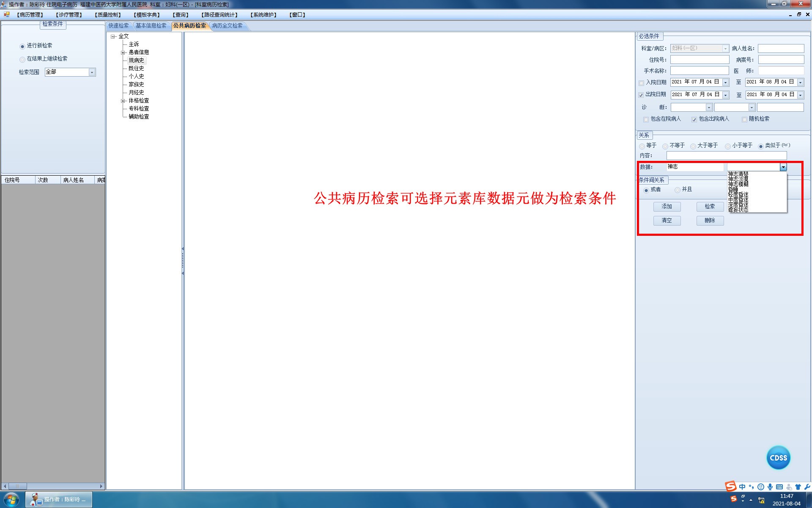Click the 添加 button
This screenshot has height=508, width=812.
(x=667, y=207)
